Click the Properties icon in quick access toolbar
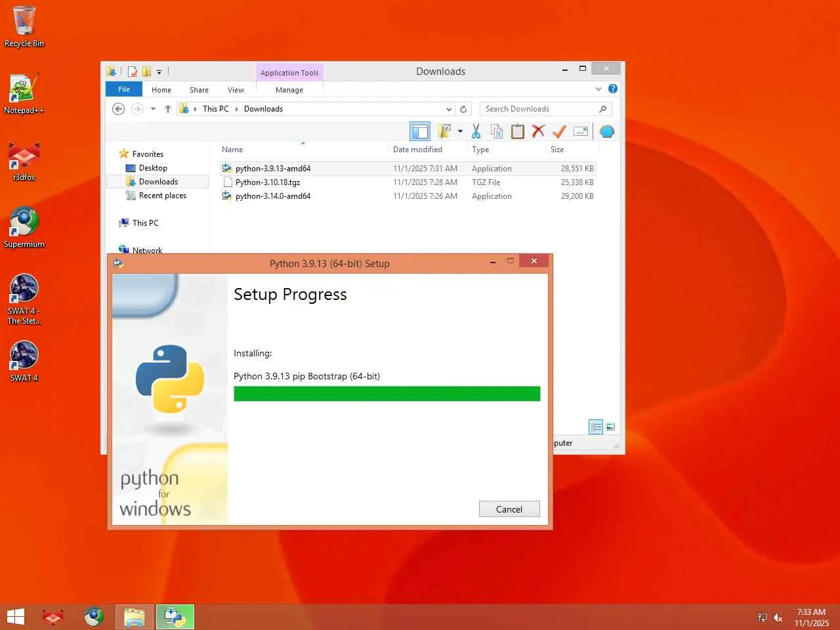840x630 pixels. tap(133, 72)
